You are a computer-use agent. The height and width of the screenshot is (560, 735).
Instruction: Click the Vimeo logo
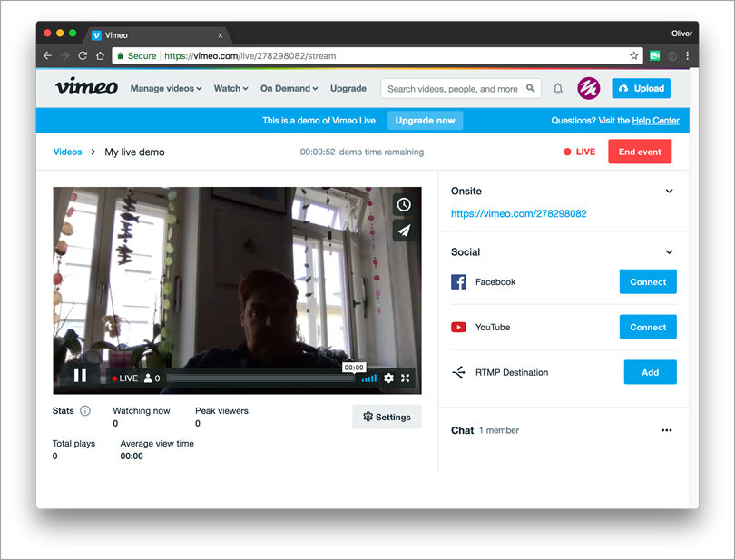[x=87, y=87]
